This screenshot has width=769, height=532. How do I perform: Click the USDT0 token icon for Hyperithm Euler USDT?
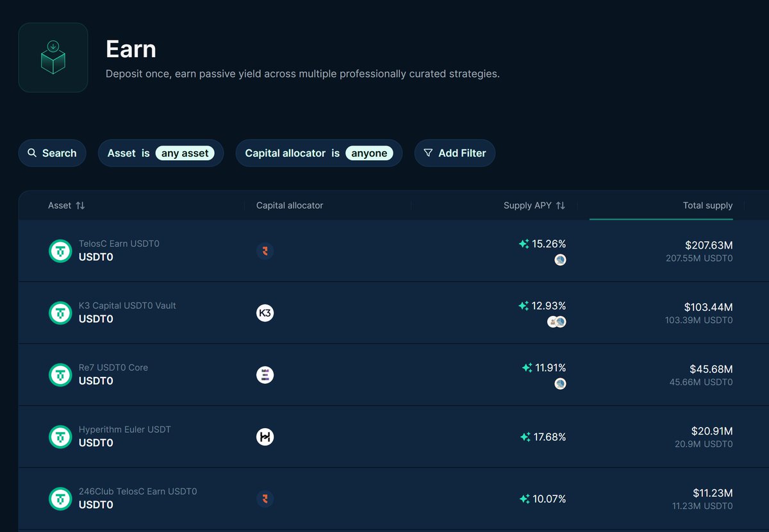(x=60, y=436)
